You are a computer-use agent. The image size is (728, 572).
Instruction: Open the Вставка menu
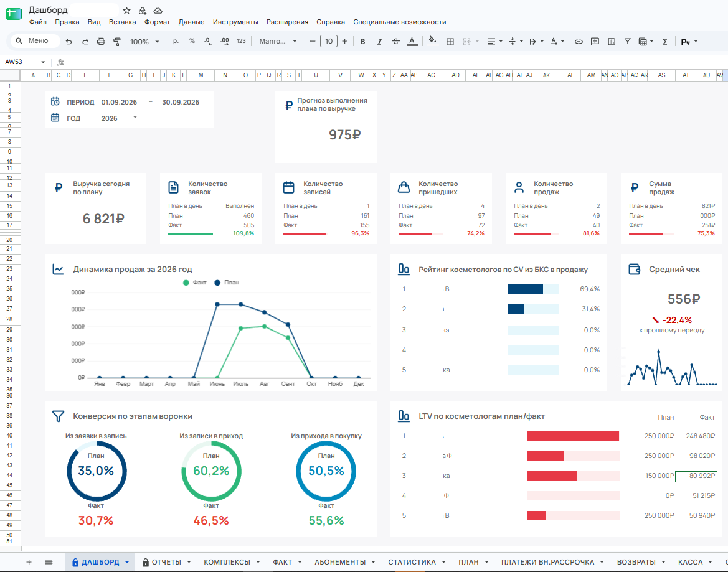(123, 22)
